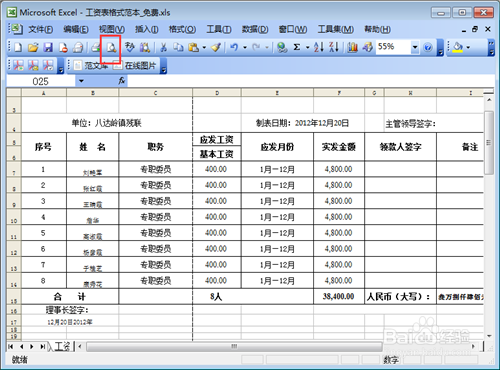Select cell containing 38,400.00 total
This screenshot has width=500, height=370.
point(339,296)
